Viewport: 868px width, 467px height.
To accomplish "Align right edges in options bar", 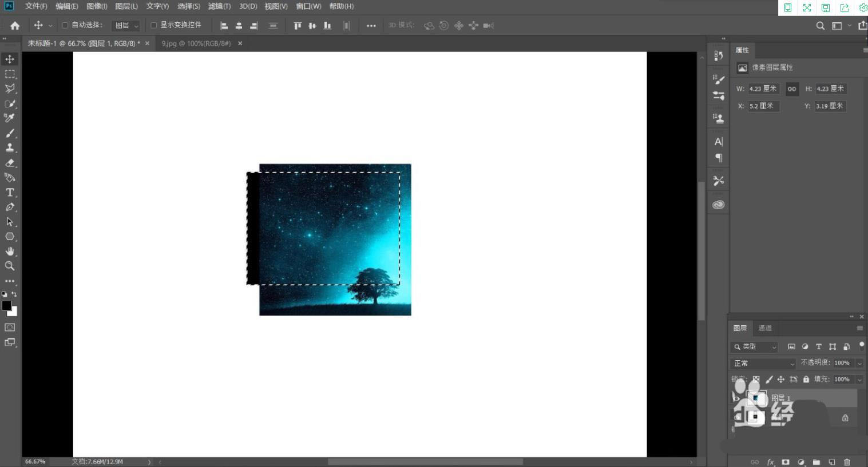I will pyautogui.click(x=254, y=26).
